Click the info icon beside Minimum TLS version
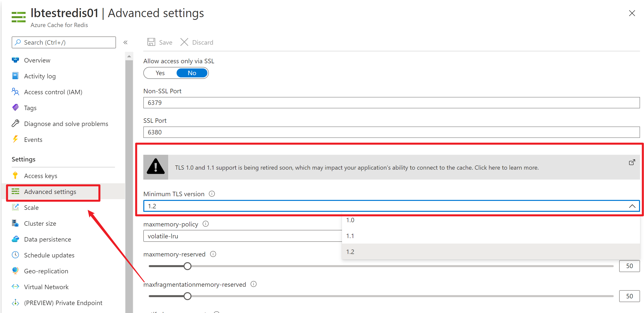The height and width of the screenshot is (313, 644). (x=212, y=194)
